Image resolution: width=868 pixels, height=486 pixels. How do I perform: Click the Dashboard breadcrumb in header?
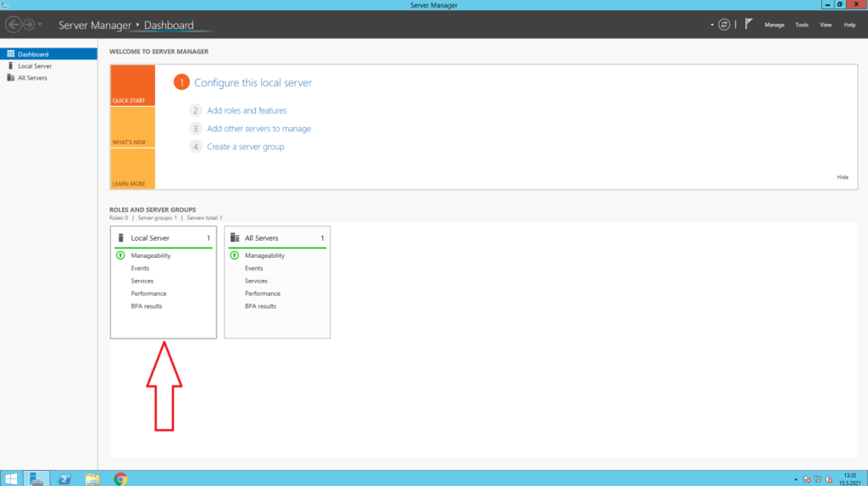pyautogui.click(x=169, y=25)
